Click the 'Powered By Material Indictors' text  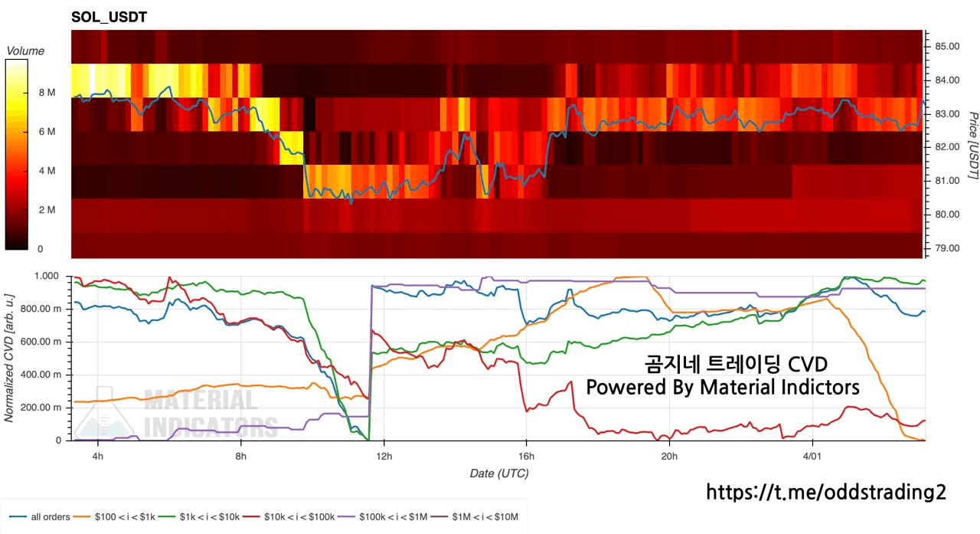coord(723,388)
